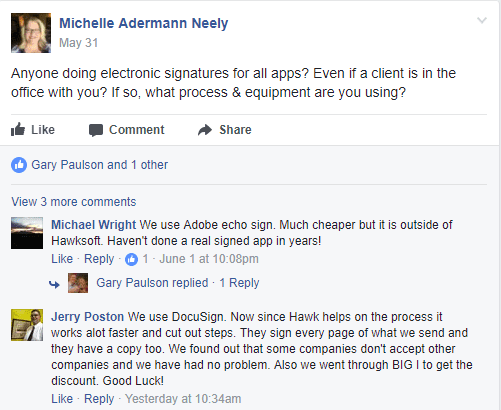Like Michael Wright's comment

coord(62,259)
